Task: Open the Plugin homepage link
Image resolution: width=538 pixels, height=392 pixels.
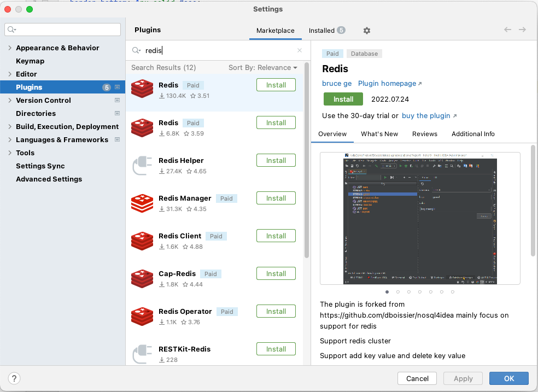Action: [390, 83]
